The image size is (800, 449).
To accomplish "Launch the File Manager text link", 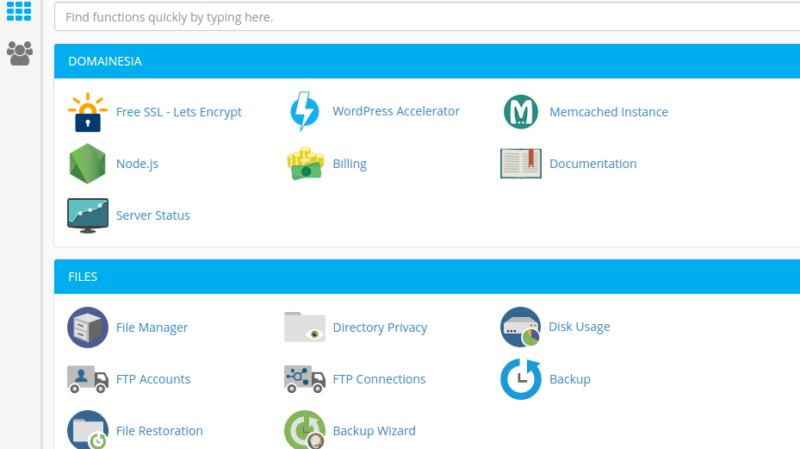I will click(x=152, y=328).
